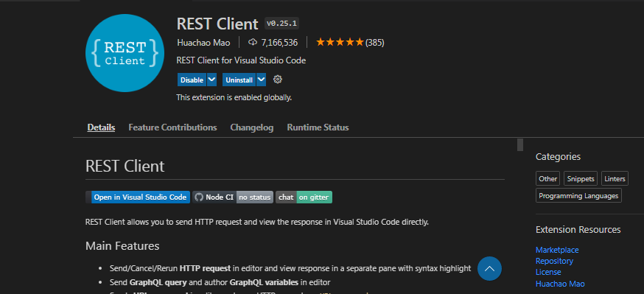Open the Changelog tab
644x294 pixels.
(x=252, y=127)
